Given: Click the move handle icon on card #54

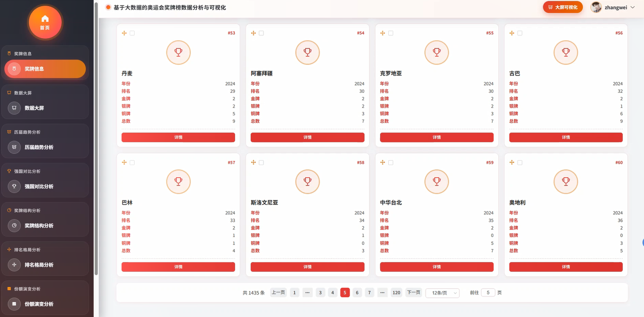Looking at the screenshot, I should pyautogui.click(x=253, y=33).
